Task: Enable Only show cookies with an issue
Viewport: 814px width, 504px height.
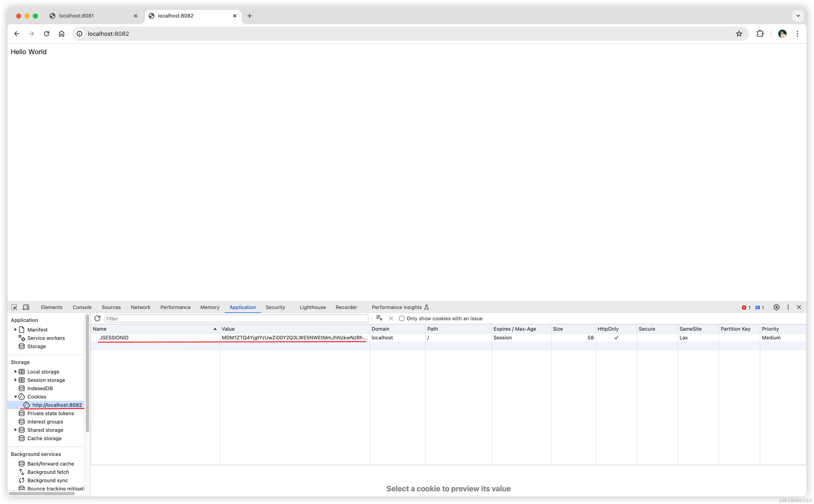Action: [x=402, y=318]
